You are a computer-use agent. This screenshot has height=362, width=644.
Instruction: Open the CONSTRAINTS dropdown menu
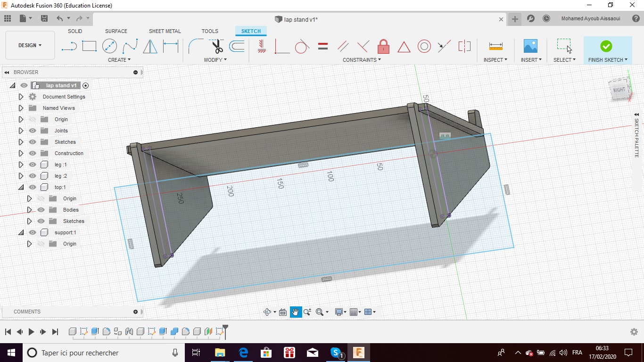point(362,60)
